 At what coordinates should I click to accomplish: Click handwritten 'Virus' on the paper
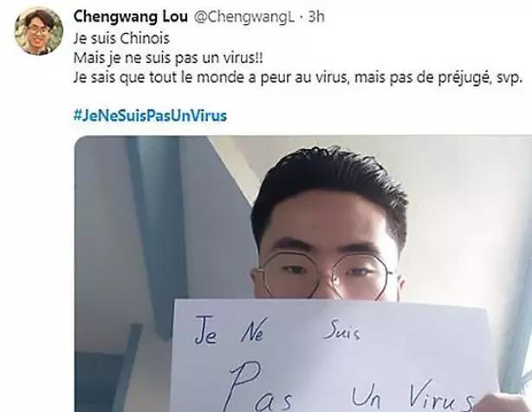[x=441, y=396]
